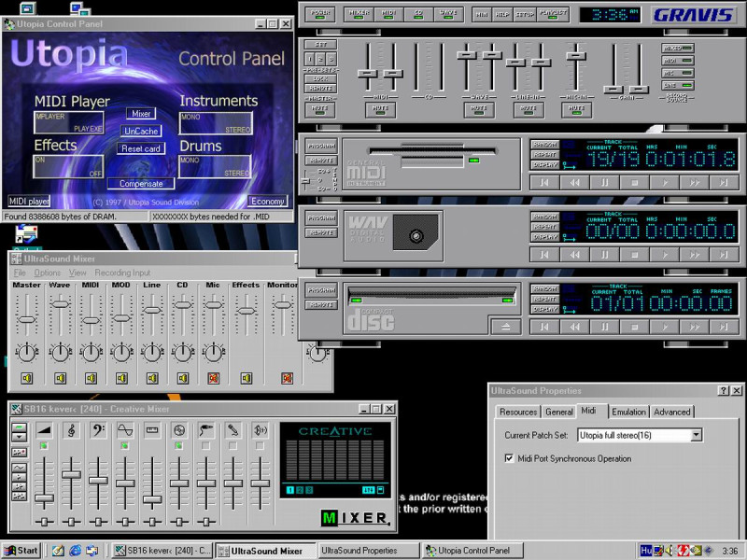Stop the WAV digital audio player
The width and height of the screenshot is (747, 560).
pos(635,255)
